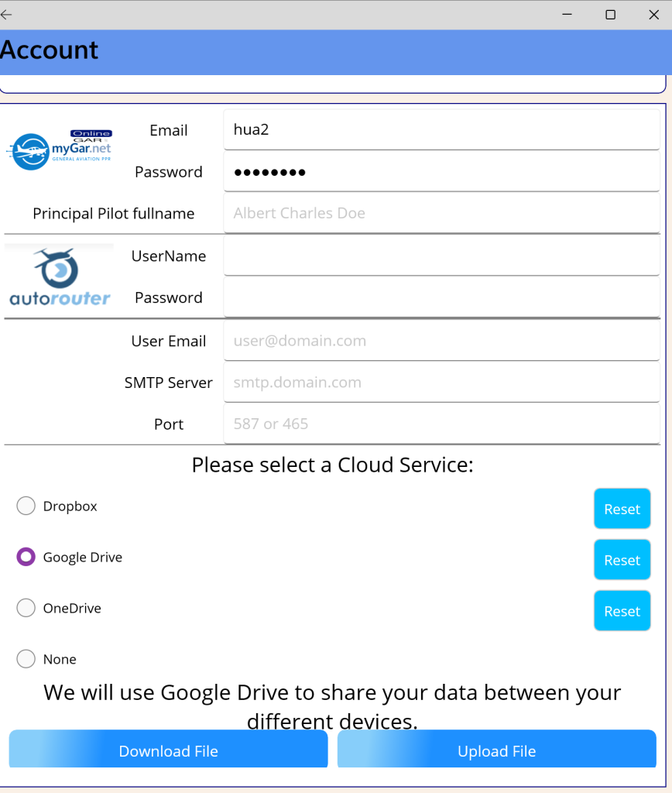This screenshot has width=672, height=793.
Task: Reset the Google Drive connection
Action: pyautogui.click(x=622, y=560)
